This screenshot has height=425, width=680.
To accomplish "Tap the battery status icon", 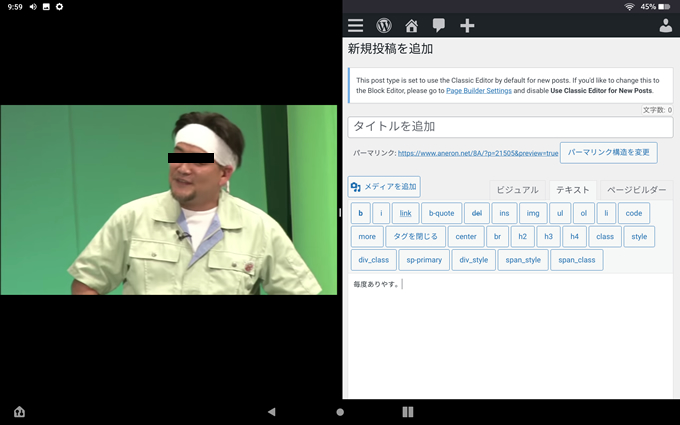I will pyautogui.click(x=664, y=7).
